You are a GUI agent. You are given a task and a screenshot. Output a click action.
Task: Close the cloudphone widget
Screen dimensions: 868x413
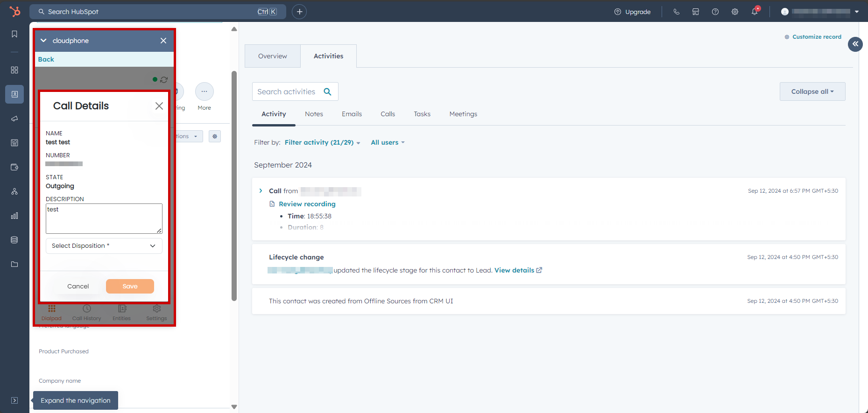[x=163, y=41]
